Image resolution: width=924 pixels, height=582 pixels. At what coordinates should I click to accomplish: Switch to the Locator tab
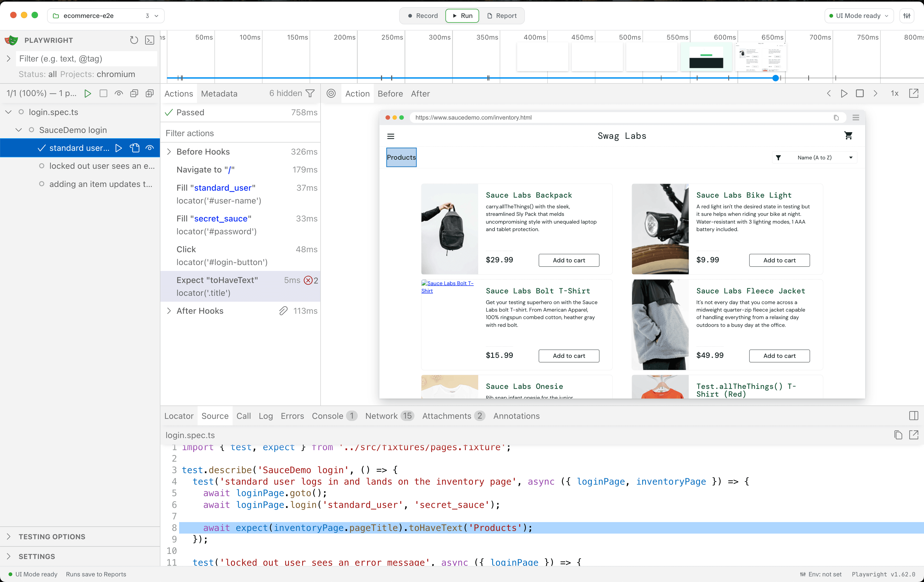(x=179, y=416)
